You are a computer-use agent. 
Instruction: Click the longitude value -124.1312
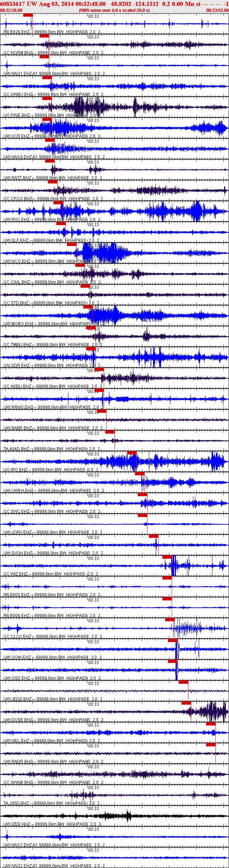[x=146, y=4]
